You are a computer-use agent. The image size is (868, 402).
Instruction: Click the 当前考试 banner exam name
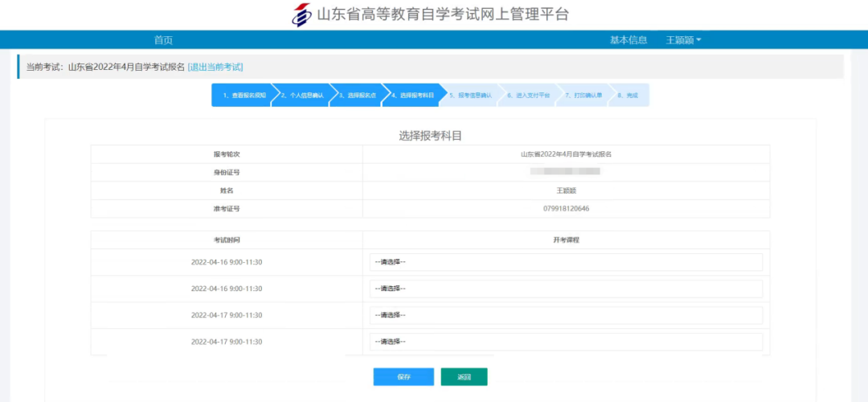pos(127,67)
